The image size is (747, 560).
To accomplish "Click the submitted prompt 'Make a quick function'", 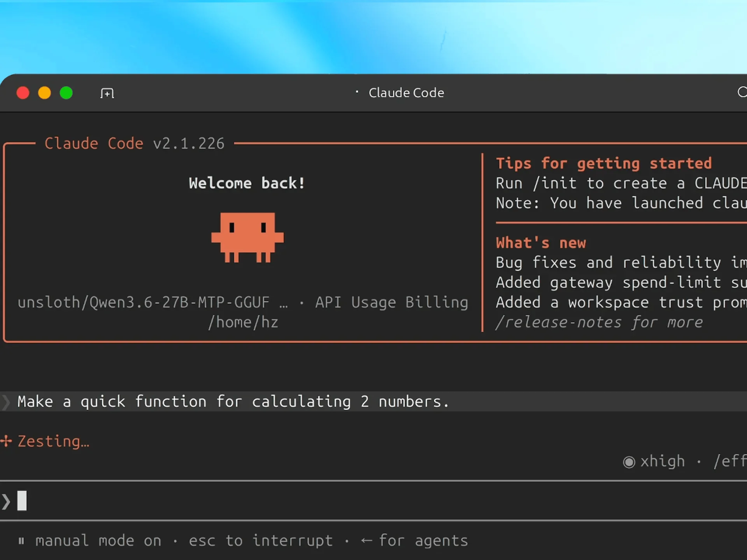I will 233,402.
